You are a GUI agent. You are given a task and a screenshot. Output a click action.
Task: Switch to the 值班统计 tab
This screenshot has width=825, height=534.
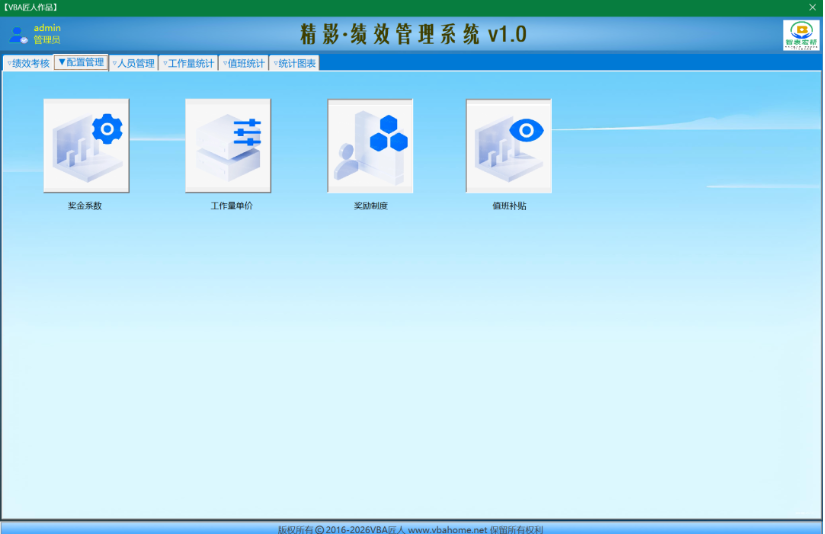point(244,63)
